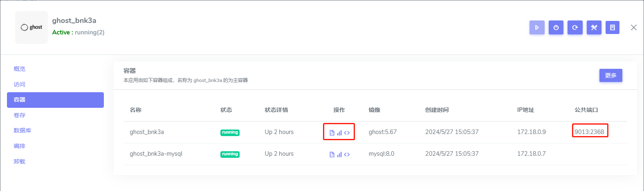Open code brackets icon for ghost_bnk3a container
The height and width of the screenshot is (191, 644).
click(x=347, y=133)
